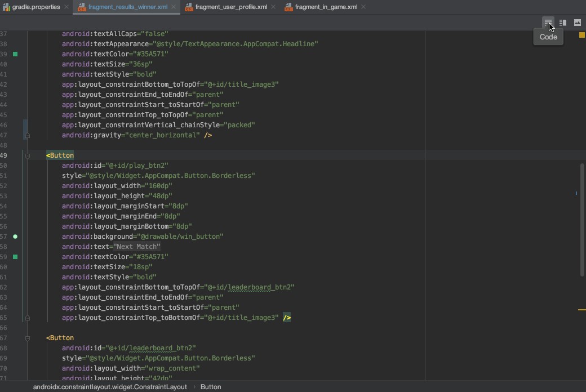
Task: Select Button in the breadcrumb bar
Action: (210, 387)
